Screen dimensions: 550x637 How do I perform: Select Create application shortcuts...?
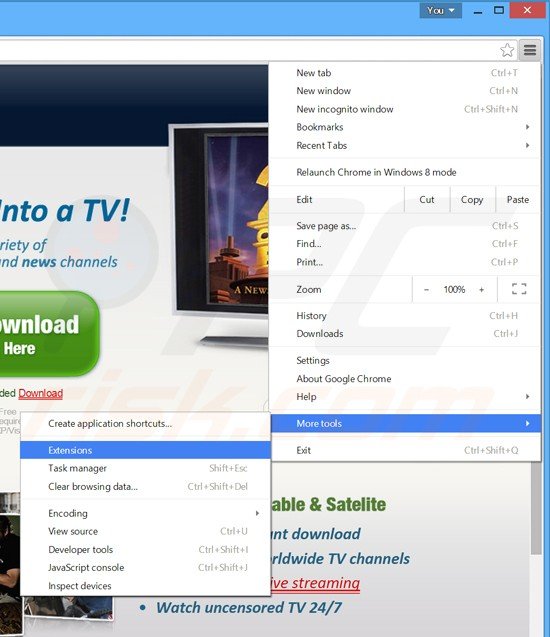tap(145, 423)
